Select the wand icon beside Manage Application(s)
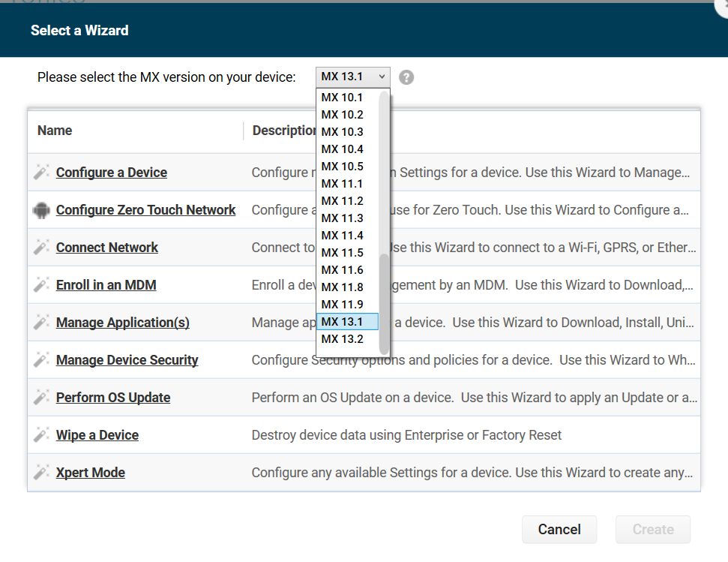This screenshot has width=728, height=562. pyautogui.click(x=41, y=322)
